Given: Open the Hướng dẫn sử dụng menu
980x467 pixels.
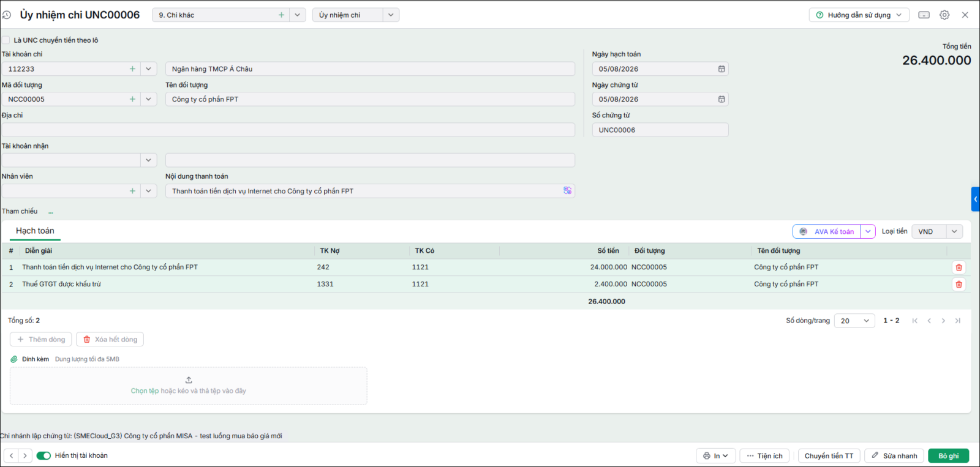Looking at the screenshot, I should pyautogui.click(x=859, y=15).
